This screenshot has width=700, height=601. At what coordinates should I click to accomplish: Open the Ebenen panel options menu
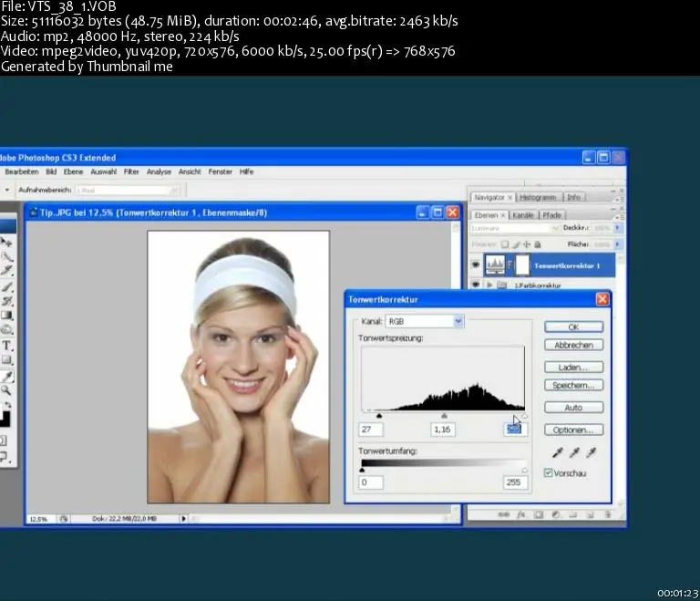click(618, 217)
